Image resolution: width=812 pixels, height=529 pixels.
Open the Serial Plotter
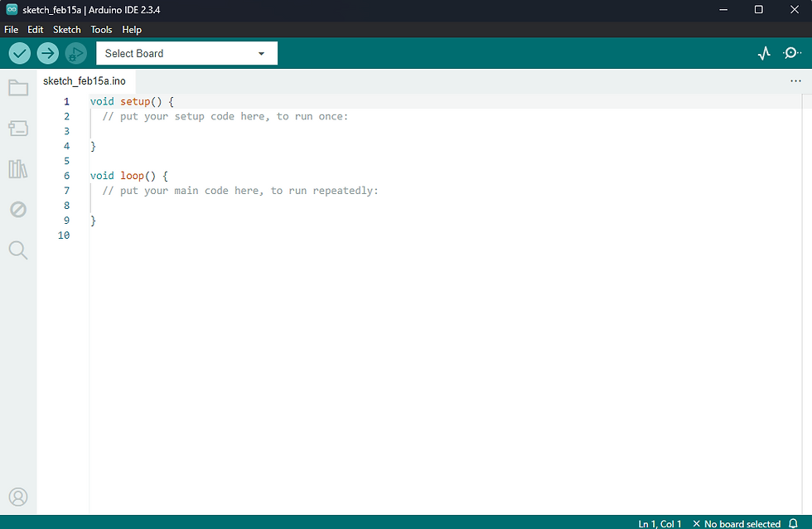(764, 53)
